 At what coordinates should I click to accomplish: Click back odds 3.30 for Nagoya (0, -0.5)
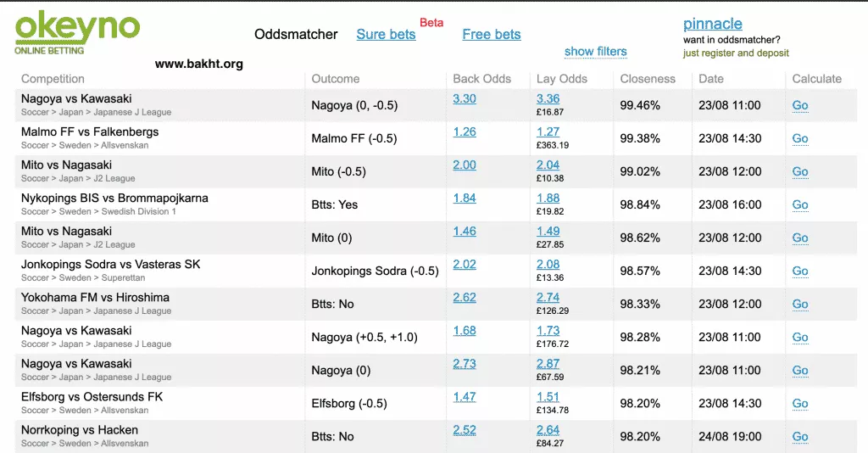(x=465, y=99)
